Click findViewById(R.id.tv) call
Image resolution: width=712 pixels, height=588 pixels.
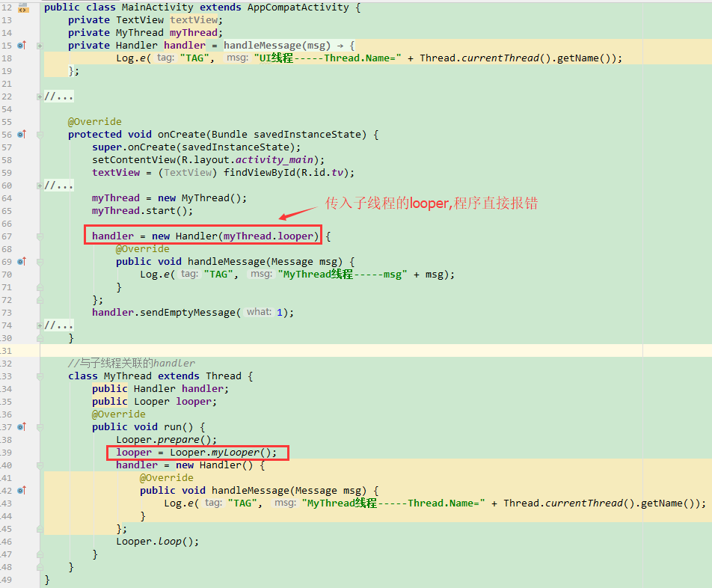click(x=286, y=173)
